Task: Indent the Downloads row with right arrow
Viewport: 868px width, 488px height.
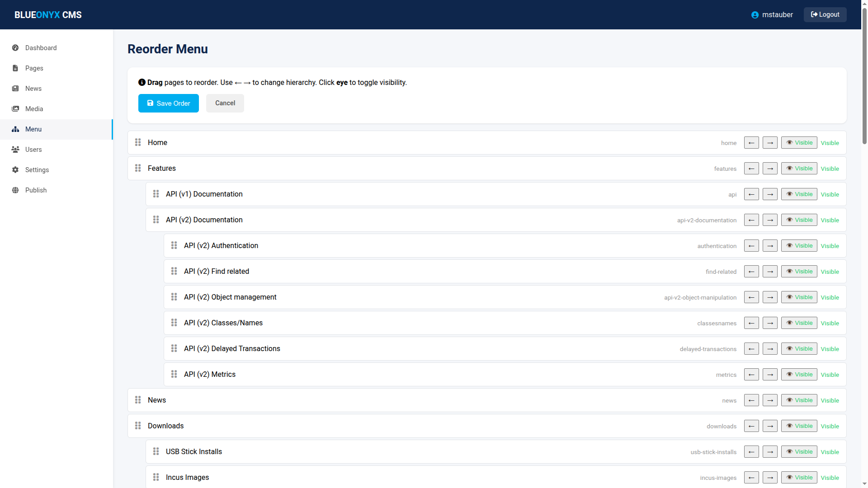Action: point(770,426)
